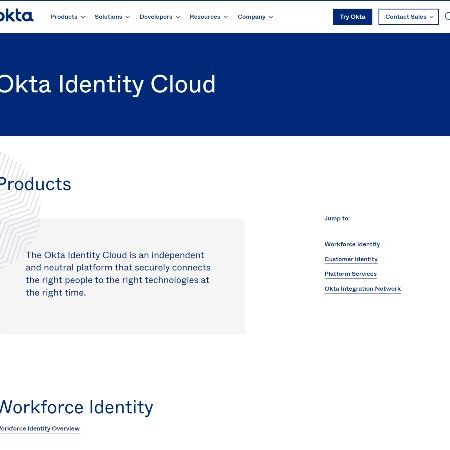Open the Company menu
The width and height of the screenshot is (450, 450).
251,17
